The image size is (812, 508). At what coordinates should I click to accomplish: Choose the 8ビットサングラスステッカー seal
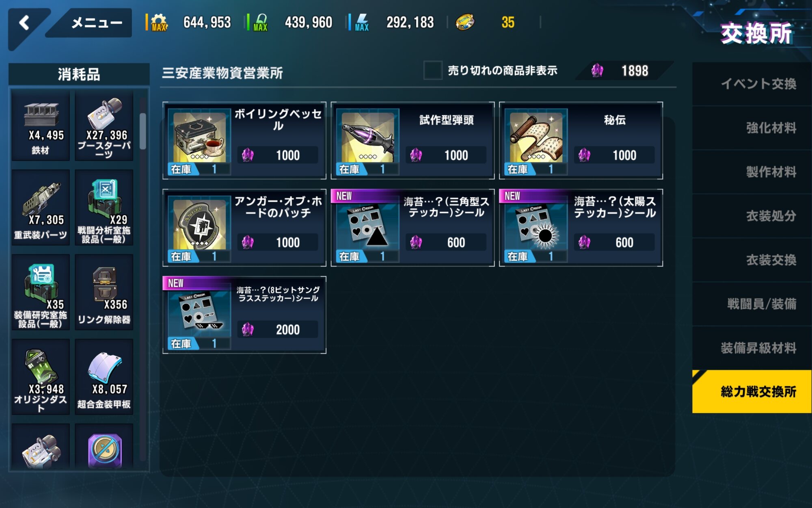244,315
